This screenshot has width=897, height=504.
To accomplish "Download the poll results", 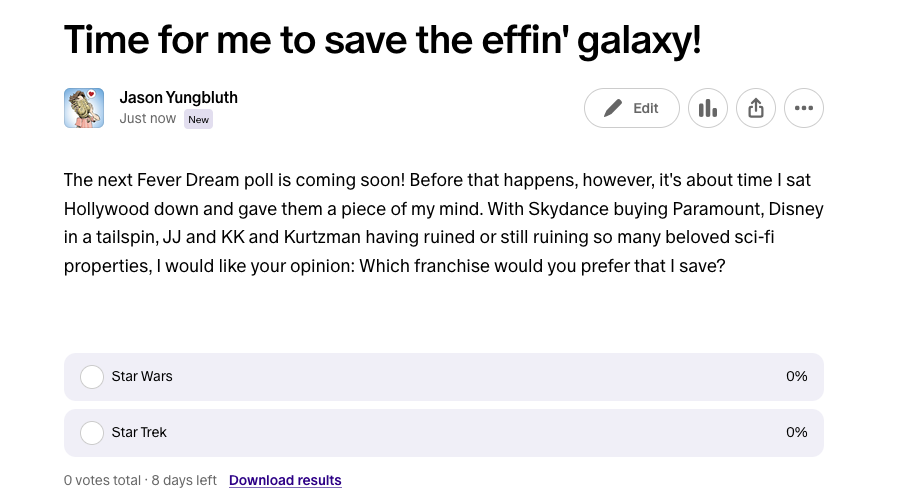I will tap(285, 481).
